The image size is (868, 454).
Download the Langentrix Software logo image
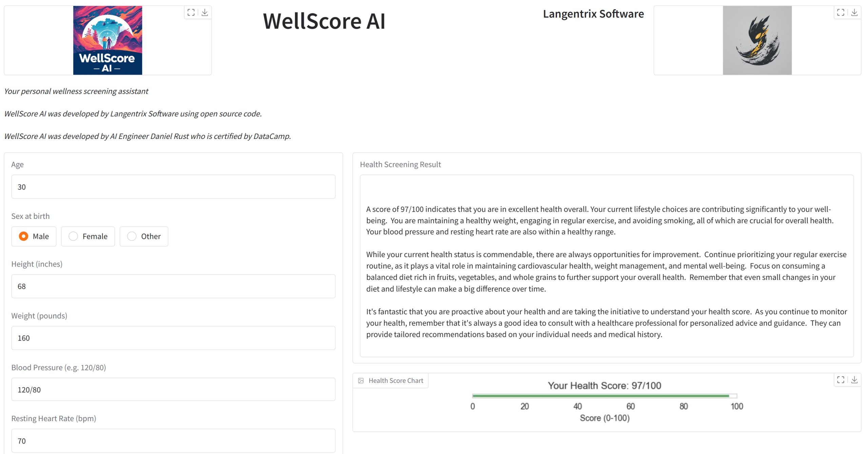tap(854, 13)
